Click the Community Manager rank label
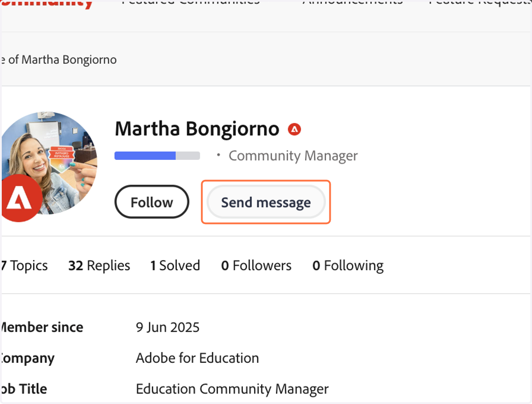Screen dimensions: 532x404 (x=293, y=156)
